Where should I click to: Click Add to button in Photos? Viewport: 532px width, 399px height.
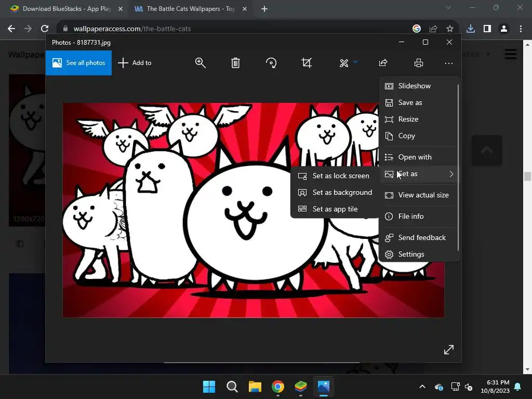(135, 63)
